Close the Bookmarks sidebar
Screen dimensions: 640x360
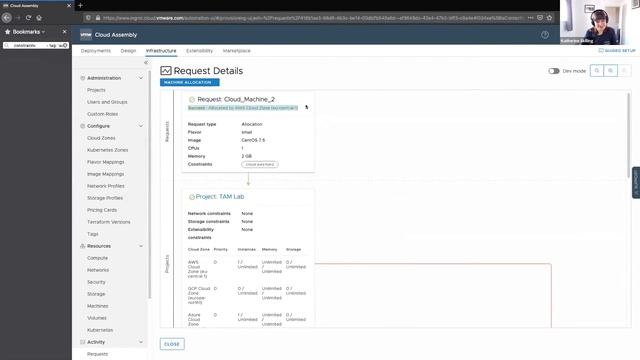[64, 31]
